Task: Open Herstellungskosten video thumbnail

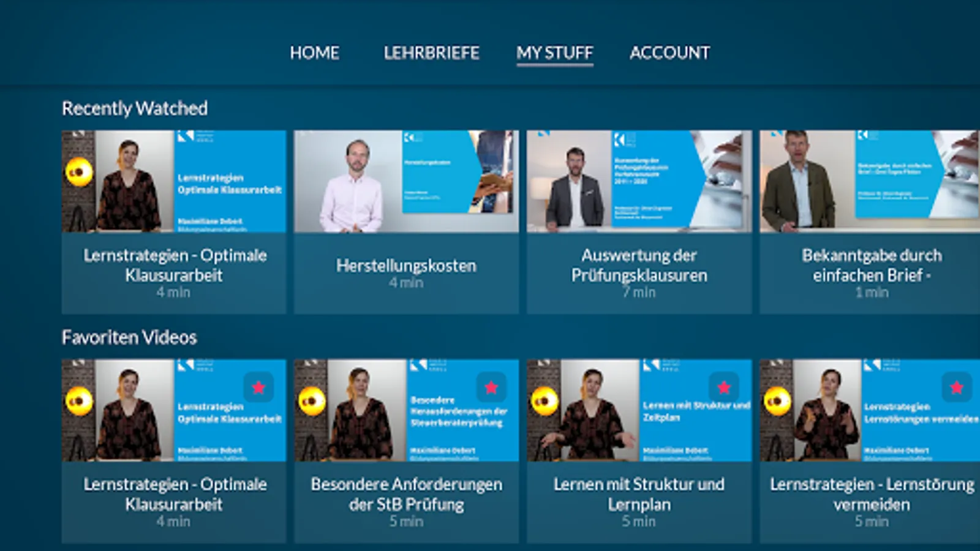Action: tap(406, 181)
